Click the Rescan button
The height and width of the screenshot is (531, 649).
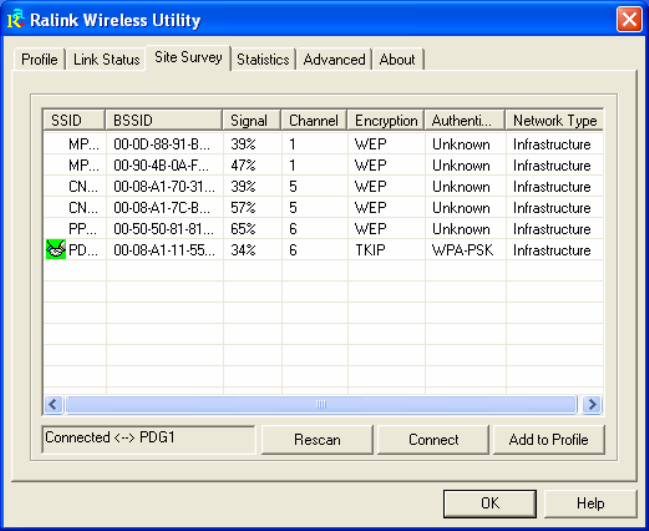(x=317, y=440)
